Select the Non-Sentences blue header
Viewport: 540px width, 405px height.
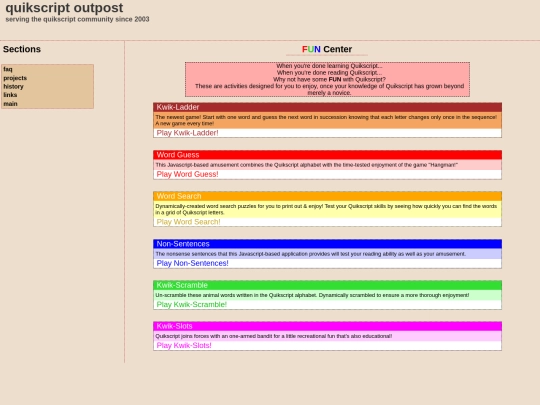click(328, 244)
